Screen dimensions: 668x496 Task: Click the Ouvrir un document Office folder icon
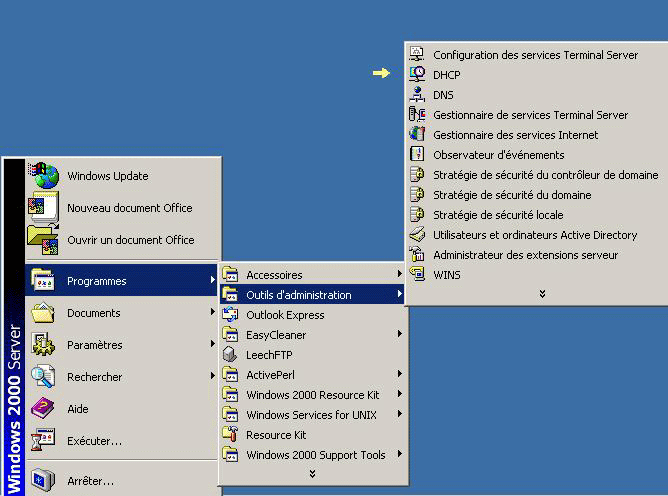click(x=43, y=239)
